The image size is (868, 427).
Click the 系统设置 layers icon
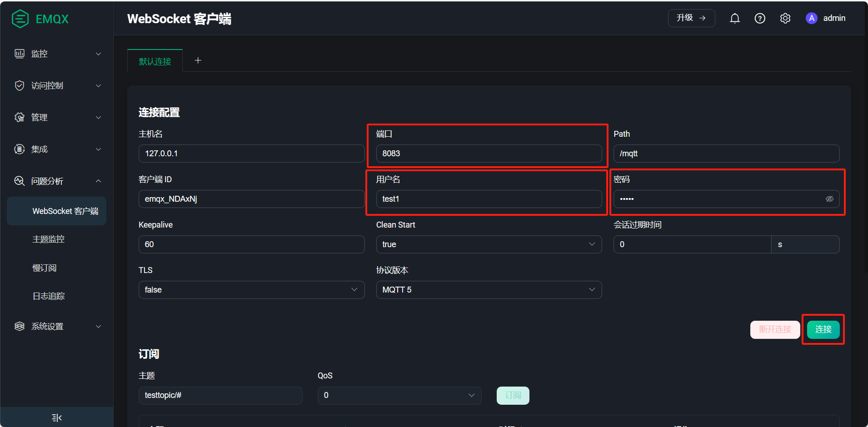(x=20, y=326)
